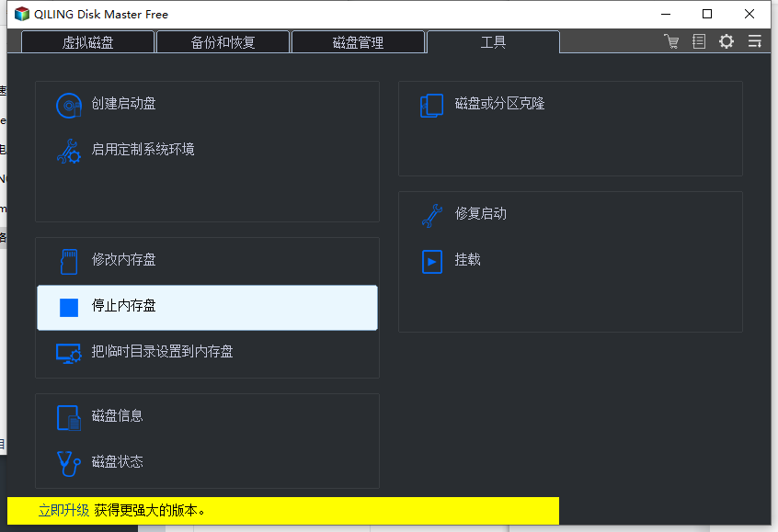Viewport: 778px width, 532px height.
Task: Switch to the 磁盘管理 tab
Action: (x=358, y=42)
